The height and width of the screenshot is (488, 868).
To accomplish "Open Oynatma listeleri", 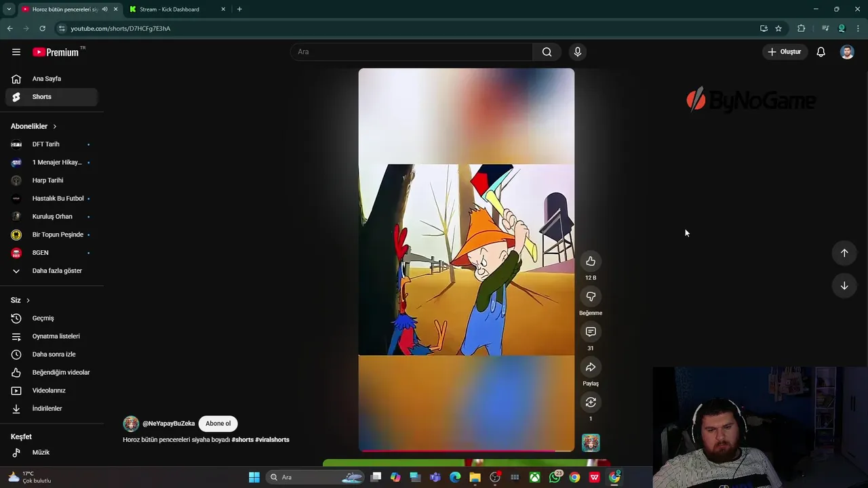I will (52, 336).
